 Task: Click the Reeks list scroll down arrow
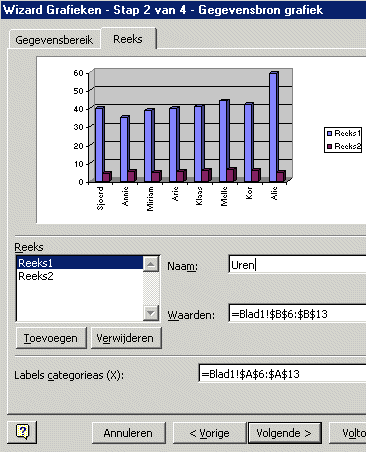(151, 313)
